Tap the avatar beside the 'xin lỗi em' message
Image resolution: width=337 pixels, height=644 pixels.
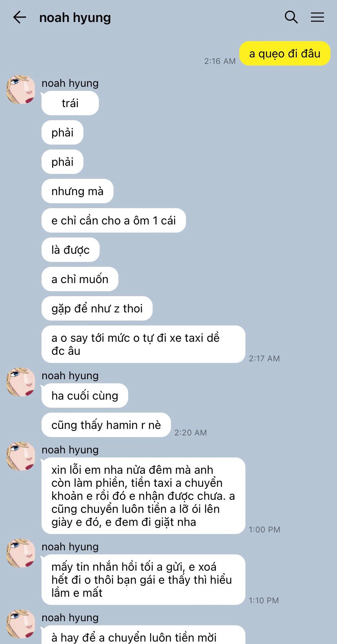[x=21, y=456]
